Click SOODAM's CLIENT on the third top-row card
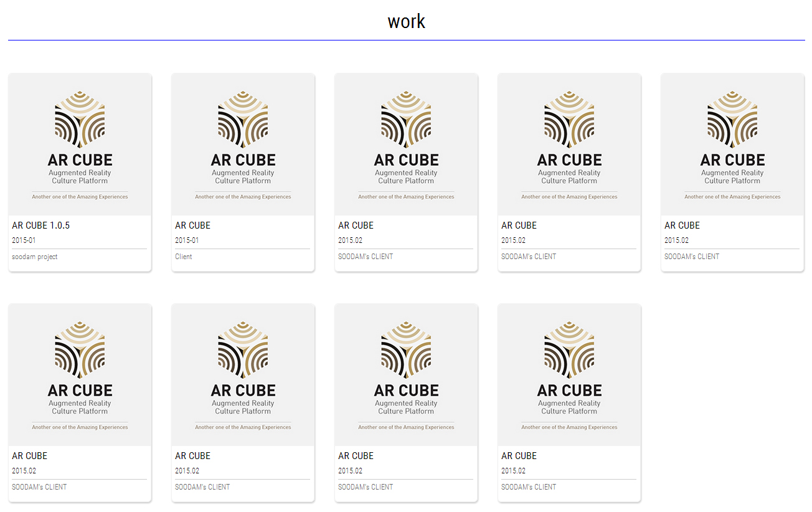Screen dimensions: 812x512 pyautogui.click(x=366, y=257)
